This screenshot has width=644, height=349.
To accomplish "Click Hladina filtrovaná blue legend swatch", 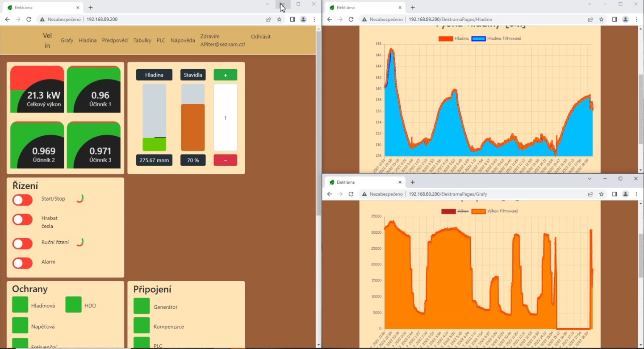I will coord(478,39).
